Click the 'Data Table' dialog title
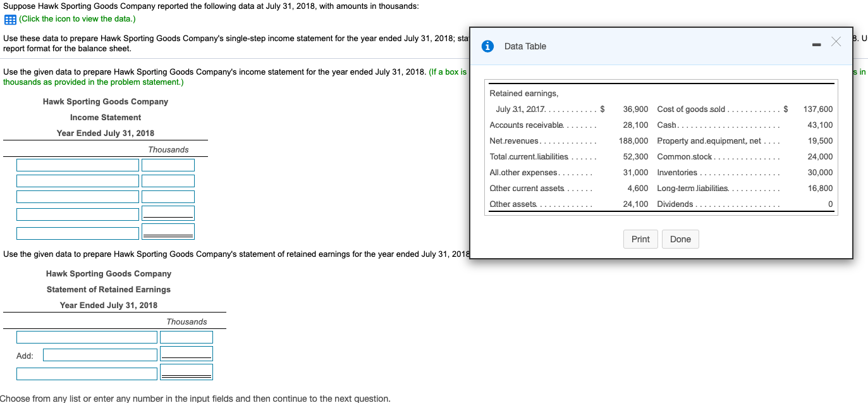Screen dimensions: 868x403 point(525,46)
